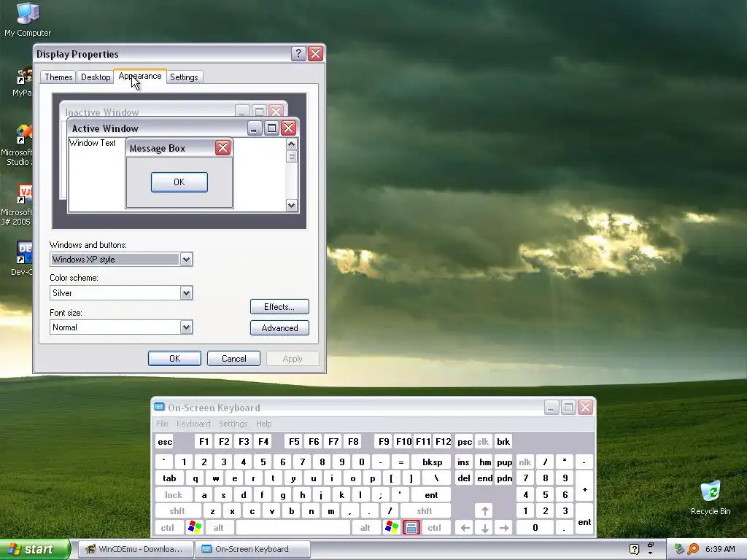Toggle the left alt key
This screenshot has width=747, height=560.
click(219, 528)
